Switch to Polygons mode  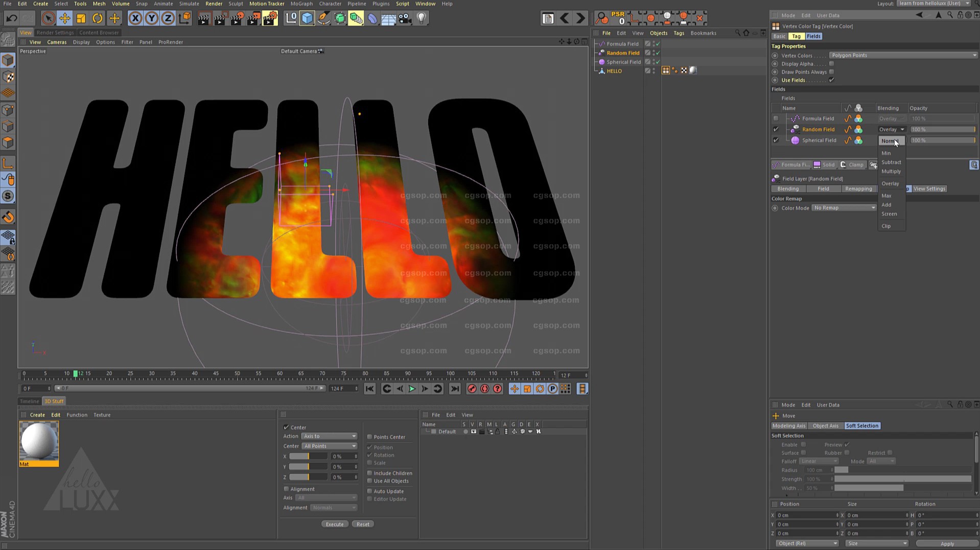coord(8,142)
